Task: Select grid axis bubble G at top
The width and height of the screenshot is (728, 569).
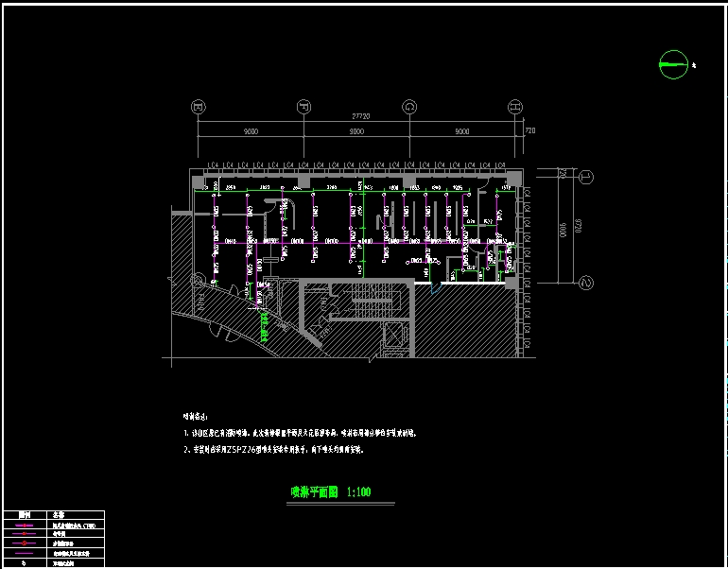Action: 409,106
